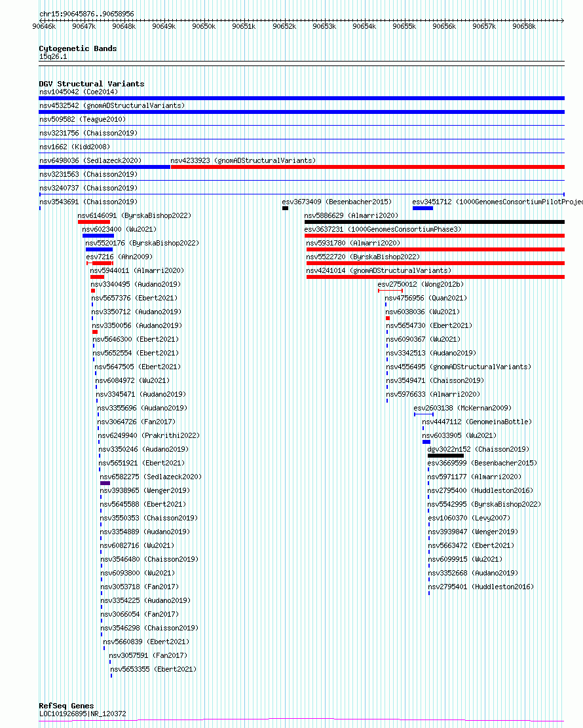
Task: Click esv3673409 (Besenbacher2015) label
Action: pos(337,202)
